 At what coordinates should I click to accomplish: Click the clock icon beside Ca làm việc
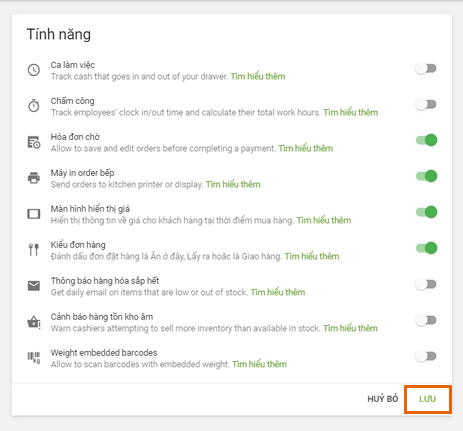[34, 70]
